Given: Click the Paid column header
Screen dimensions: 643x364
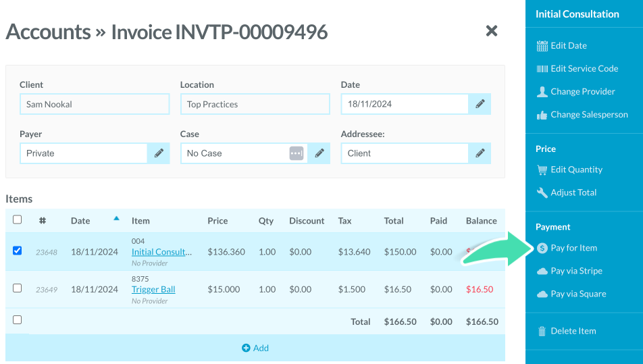Looking at the screenshot, I should 438,221.
